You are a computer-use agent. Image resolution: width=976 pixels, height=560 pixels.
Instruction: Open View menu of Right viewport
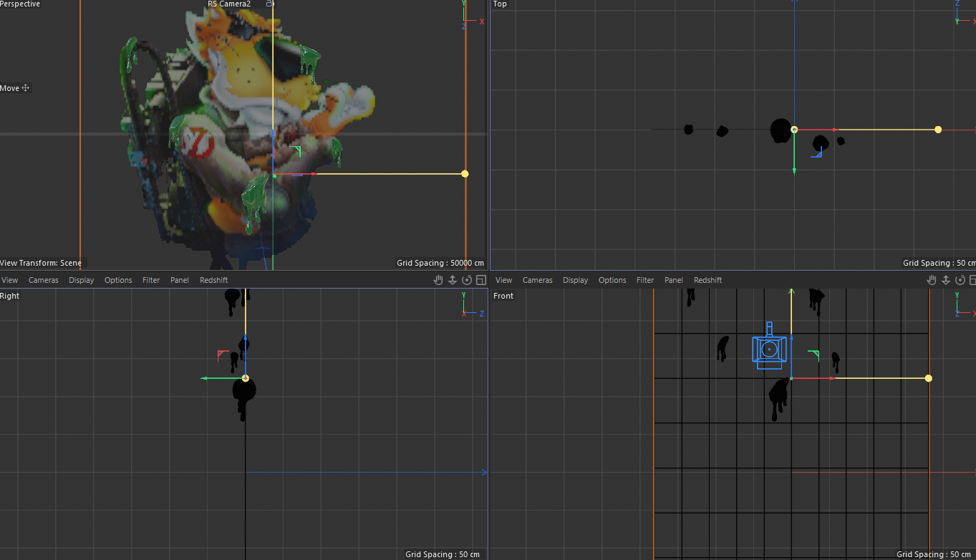coord(9,280)
